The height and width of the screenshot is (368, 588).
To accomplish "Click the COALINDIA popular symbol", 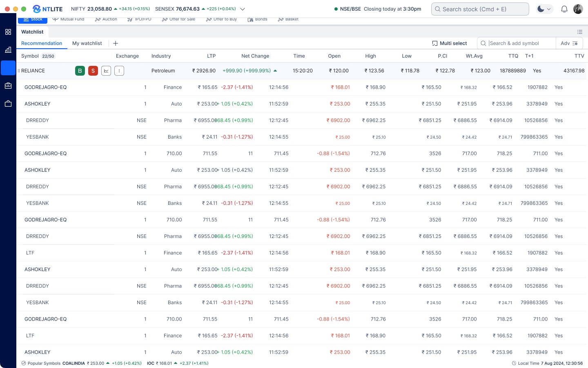I will point(73,364).
